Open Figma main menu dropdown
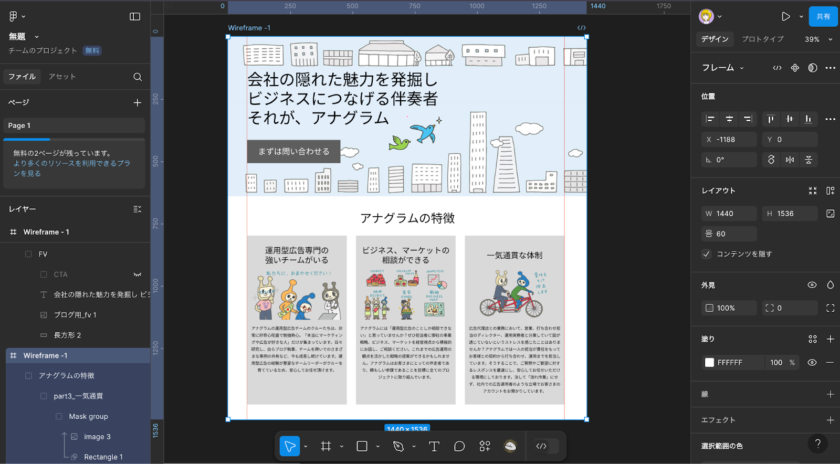 [x=17, y=16]
